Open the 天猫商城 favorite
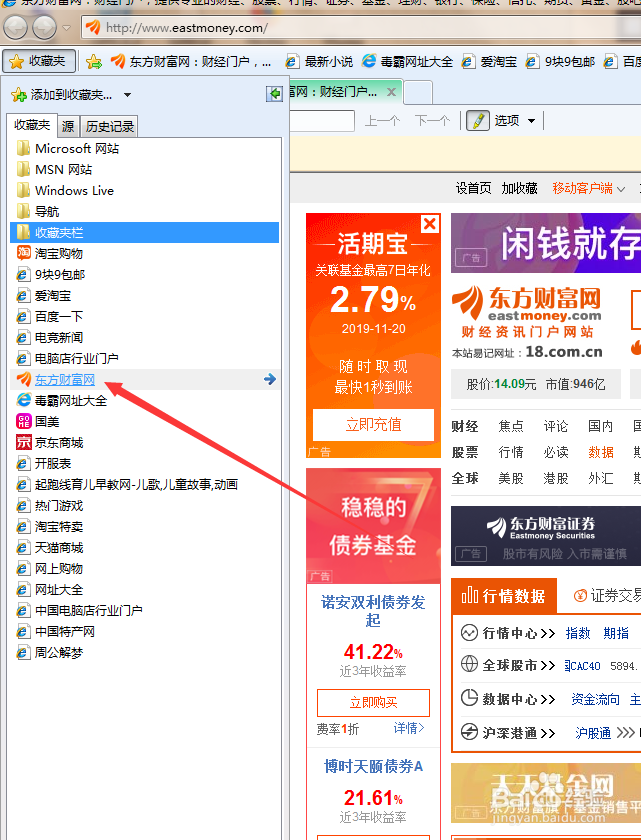 (145, 548)
